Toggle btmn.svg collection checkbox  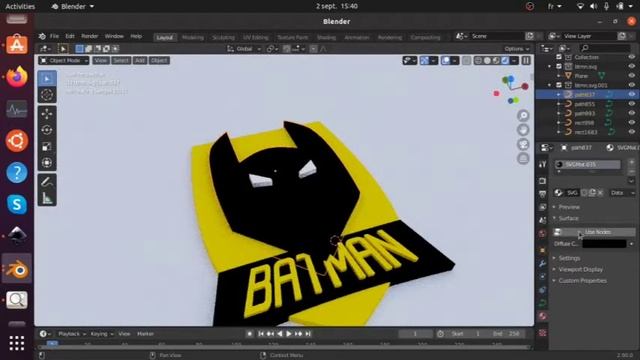pos(559,66)
